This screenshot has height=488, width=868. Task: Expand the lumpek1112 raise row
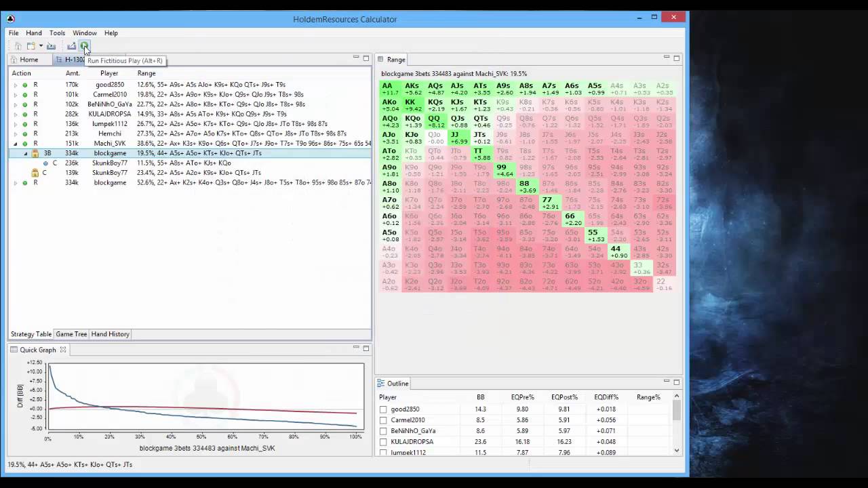click(x=16, y=124)
